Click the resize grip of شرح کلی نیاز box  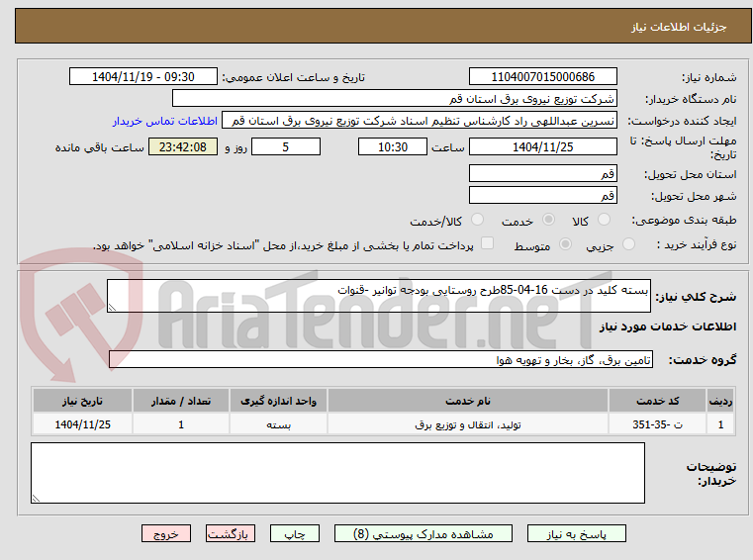pyautogui.click(x=112, y=308)
